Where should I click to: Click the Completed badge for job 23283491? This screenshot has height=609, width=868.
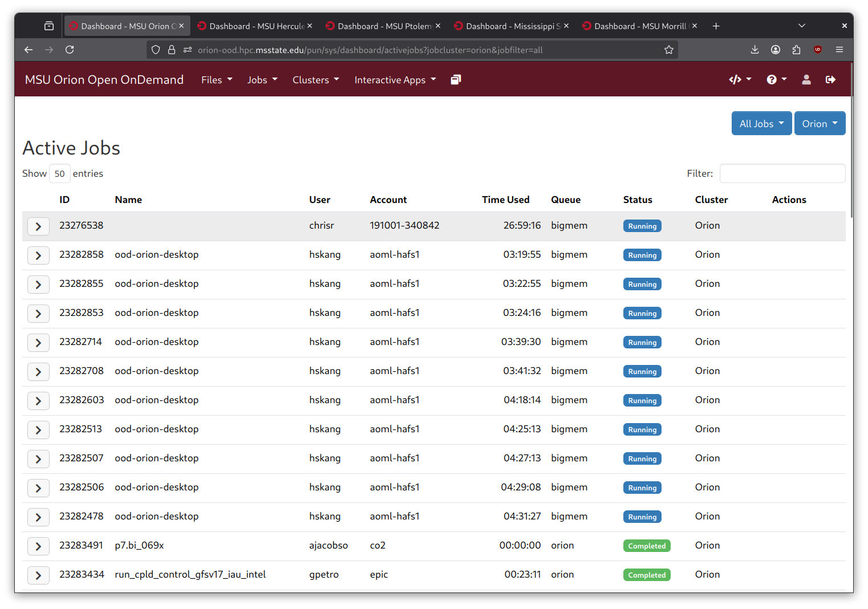pos(647,546)
